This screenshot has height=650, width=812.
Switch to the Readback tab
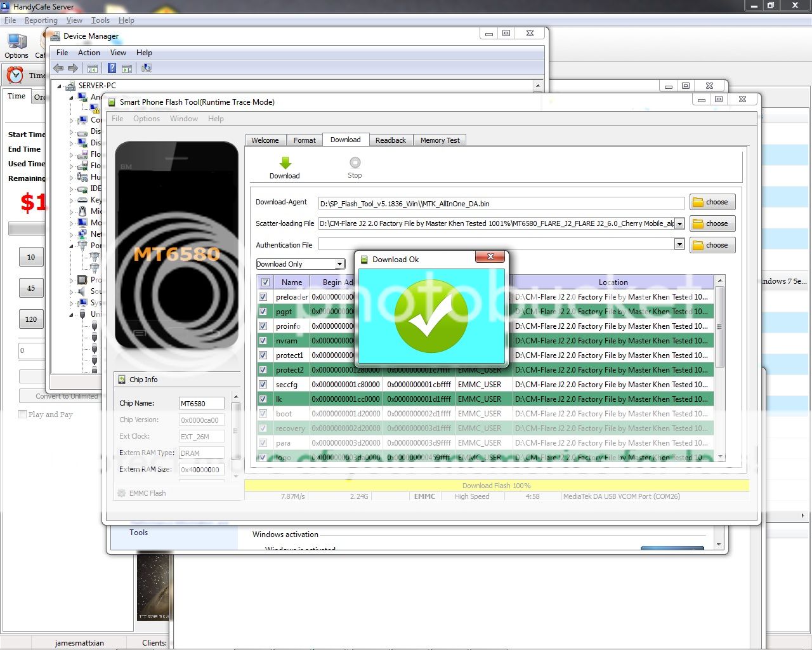[x=390, y=140]
